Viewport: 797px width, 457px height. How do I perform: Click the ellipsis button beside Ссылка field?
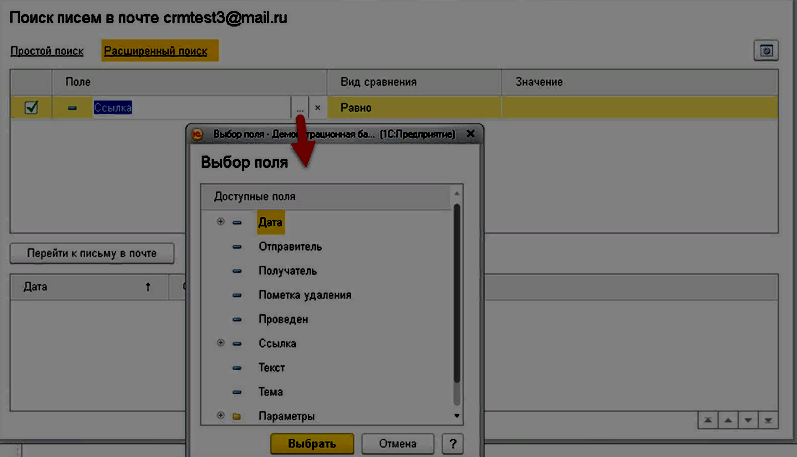coord(299,108)
